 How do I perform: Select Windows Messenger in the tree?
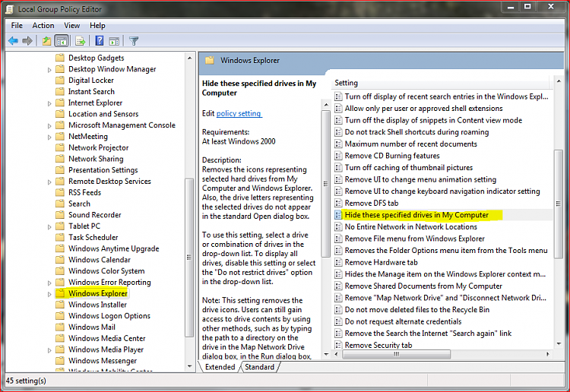pyautogui.click(x=103, y=361)
